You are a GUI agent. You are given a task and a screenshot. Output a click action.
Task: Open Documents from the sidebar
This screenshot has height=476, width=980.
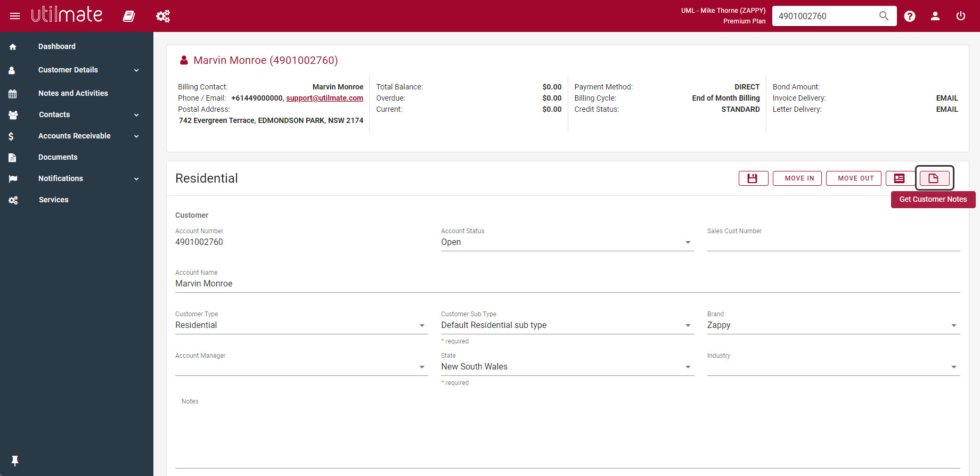(x=58, y=157)
